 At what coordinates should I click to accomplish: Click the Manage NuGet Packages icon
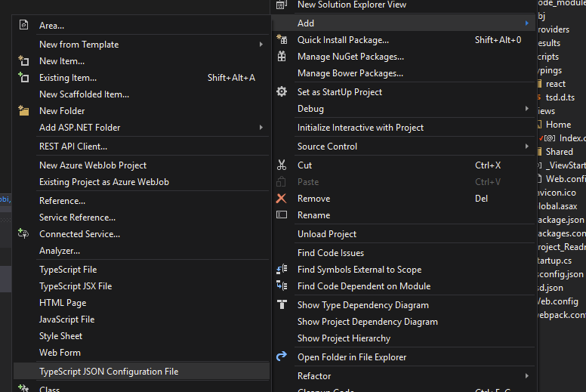[x=282, y=56]
